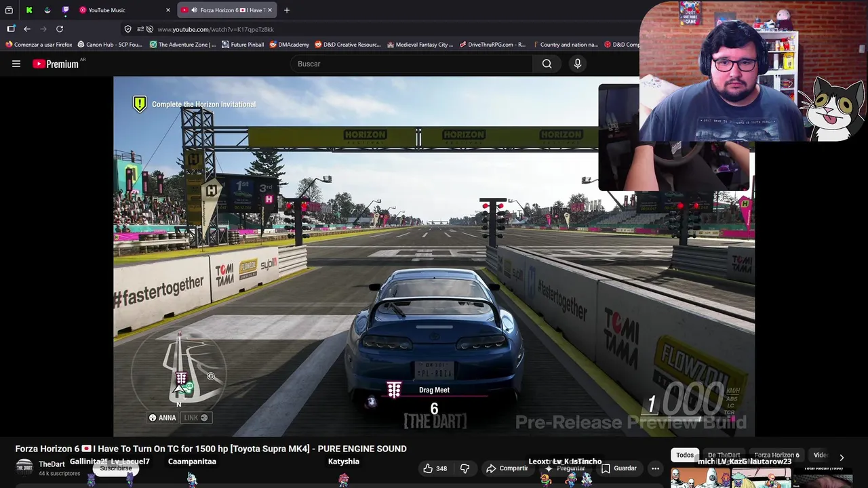868x488 pixels.
Task: Open Medieval Fantasy City bookmark
Action: 420,45
